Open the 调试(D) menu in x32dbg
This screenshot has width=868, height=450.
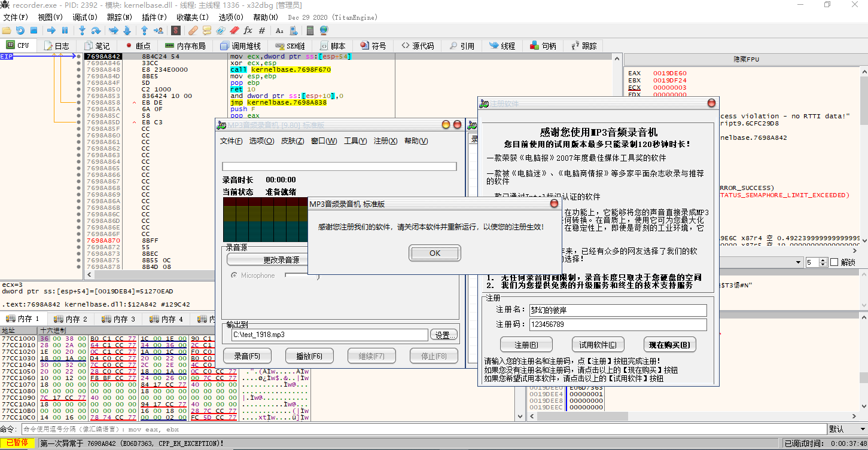click(x=84, y=17)
